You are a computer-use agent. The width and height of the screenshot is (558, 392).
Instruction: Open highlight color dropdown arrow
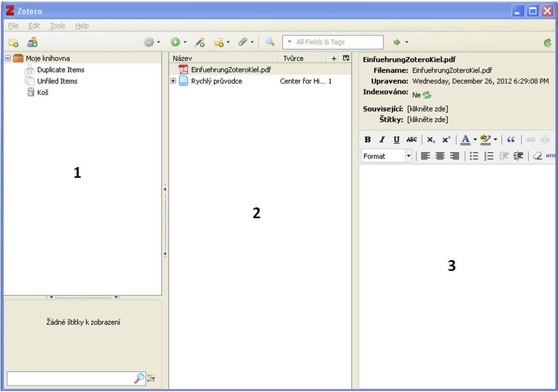(x=495, y=140)
